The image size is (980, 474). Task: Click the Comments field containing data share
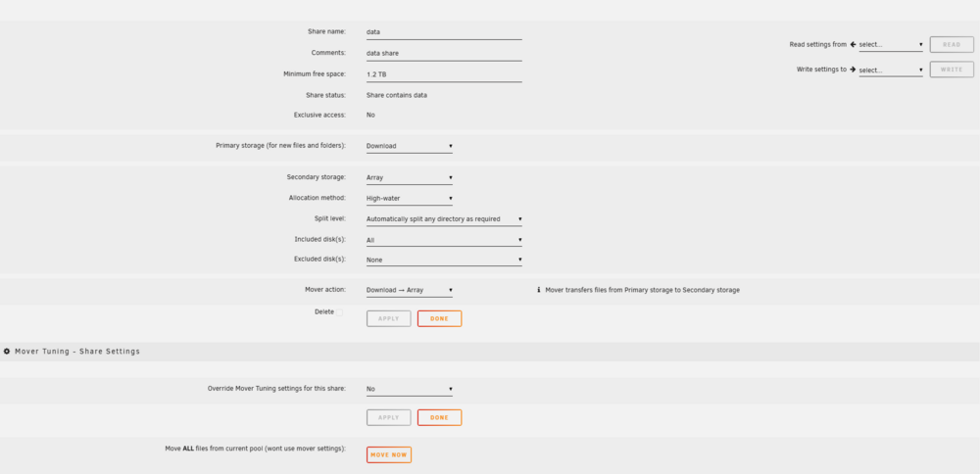click(x=444, y=53)
